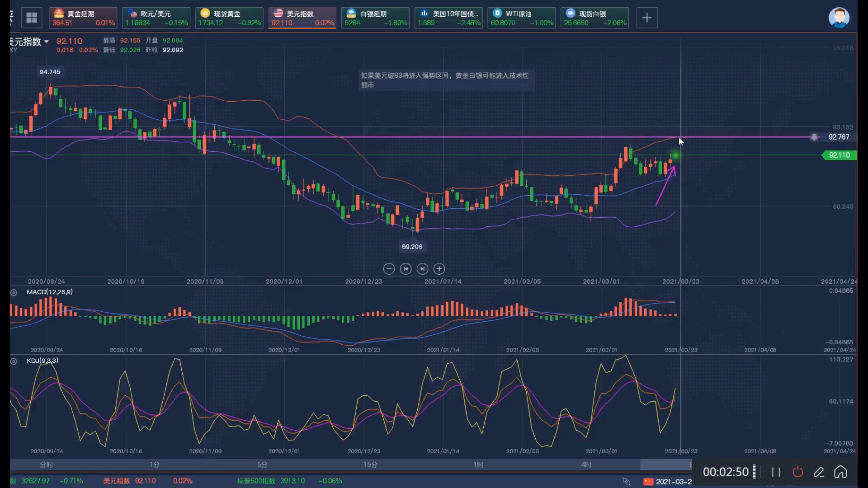Screen dimensions: 868x488
Task: Select the 分时 timeframe
Action: pos(47,465)
